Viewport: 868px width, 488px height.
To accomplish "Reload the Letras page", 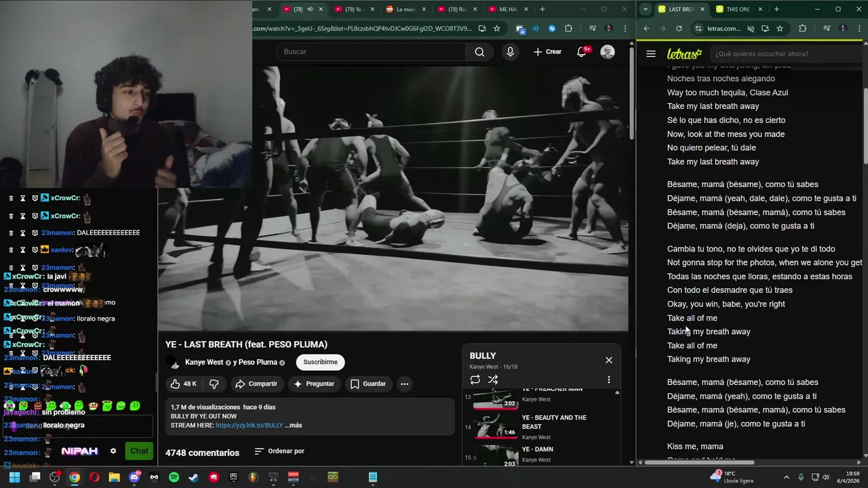I will (679, 28).
